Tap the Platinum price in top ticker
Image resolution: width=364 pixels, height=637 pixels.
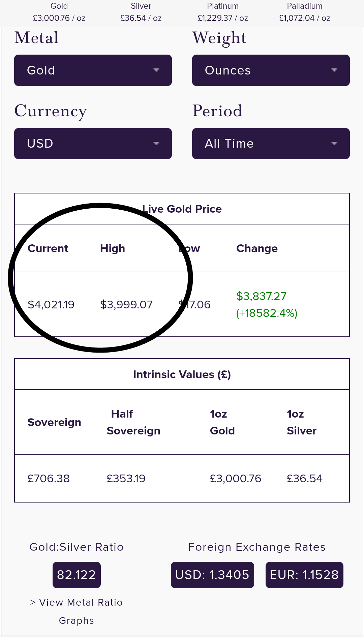[x=223, y=18]
